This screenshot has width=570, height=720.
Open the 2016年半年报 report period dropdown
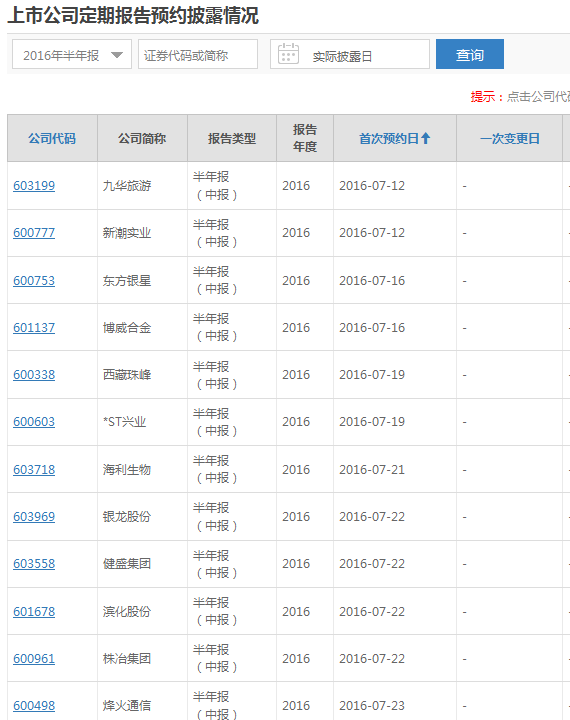pos(72,54)
